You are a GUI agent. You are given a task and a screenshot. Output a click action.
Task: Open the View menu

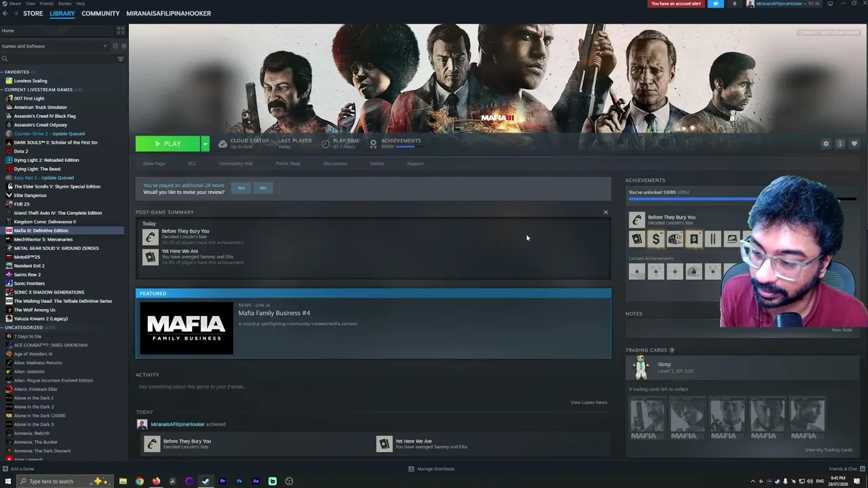click(31, 3)
